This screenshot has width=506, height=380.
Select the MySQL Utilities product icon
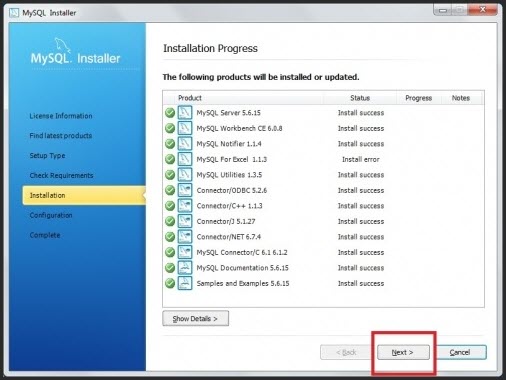185,175
